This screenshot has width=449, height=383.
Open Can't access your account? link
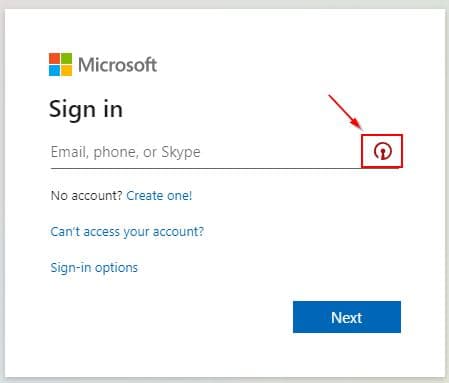pos(127,232)
